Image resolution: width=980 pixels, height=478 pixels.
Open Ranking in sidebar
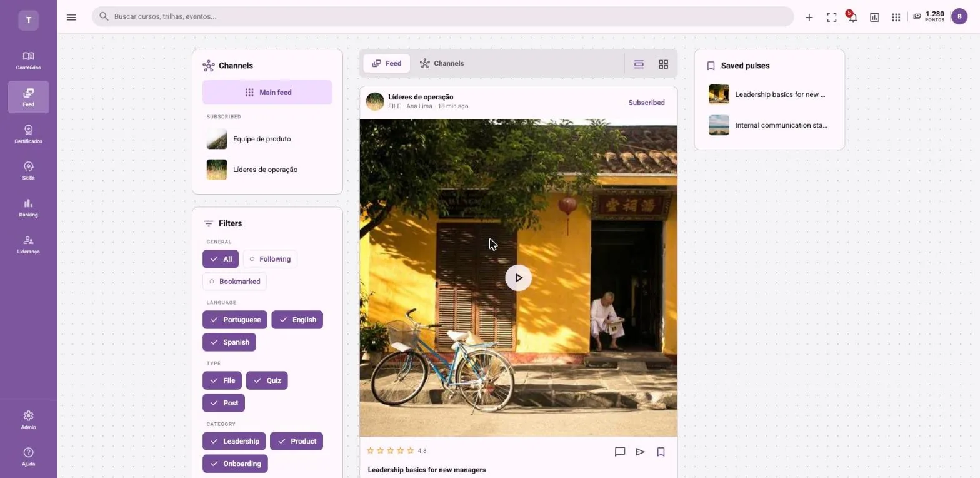point(28,208)
